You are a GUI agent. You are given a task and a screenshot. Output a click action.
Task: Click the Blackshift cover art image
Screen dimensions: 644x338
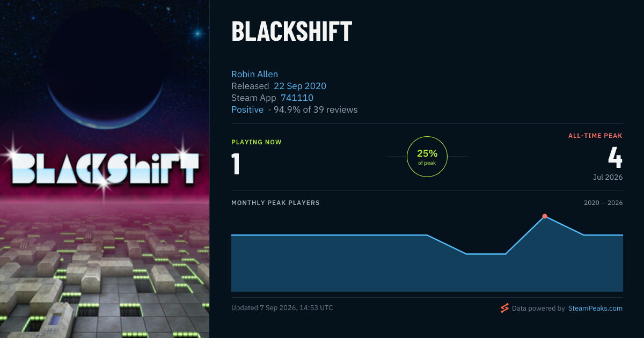(105, 169)
